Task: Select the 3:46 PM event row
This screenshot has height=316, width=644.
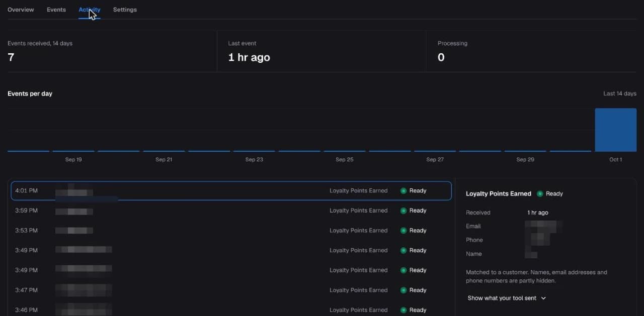Action: 231,309
